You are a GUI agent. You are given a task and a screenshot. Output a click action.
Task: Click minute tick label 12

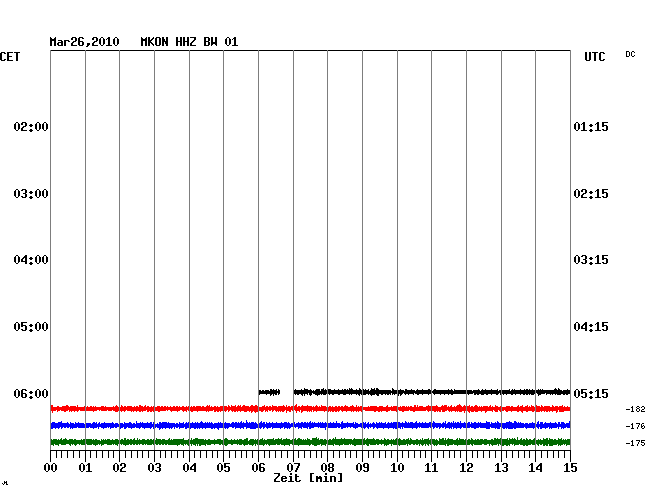(466, 468)
